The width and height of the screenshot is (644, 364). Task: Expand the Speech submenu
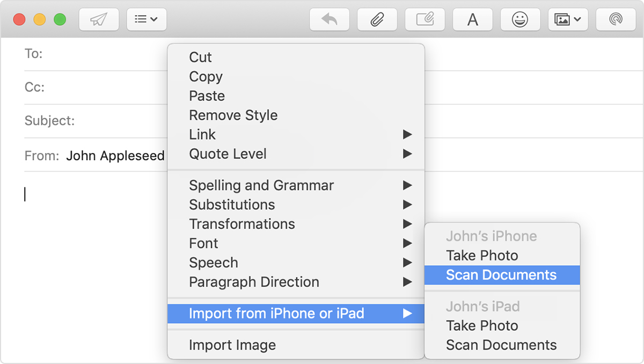click(296, 263)
